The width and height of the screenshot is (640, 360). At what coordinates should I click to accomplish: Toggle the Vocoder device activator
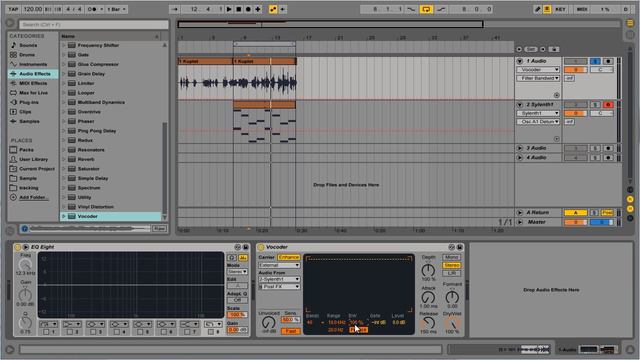point(260,247)
